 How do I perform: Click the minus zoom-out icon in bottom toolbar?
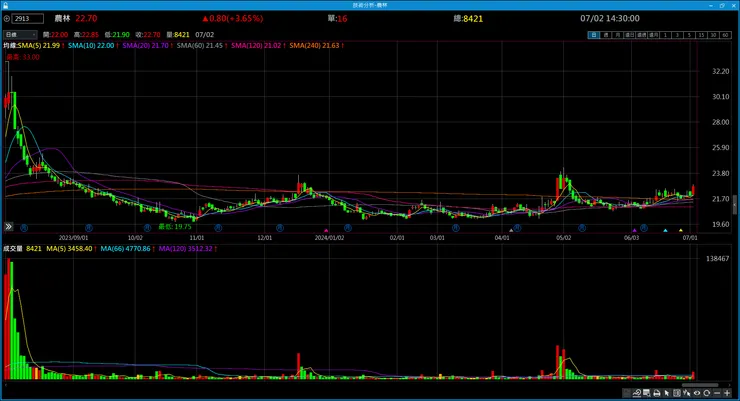click(717, 393)
